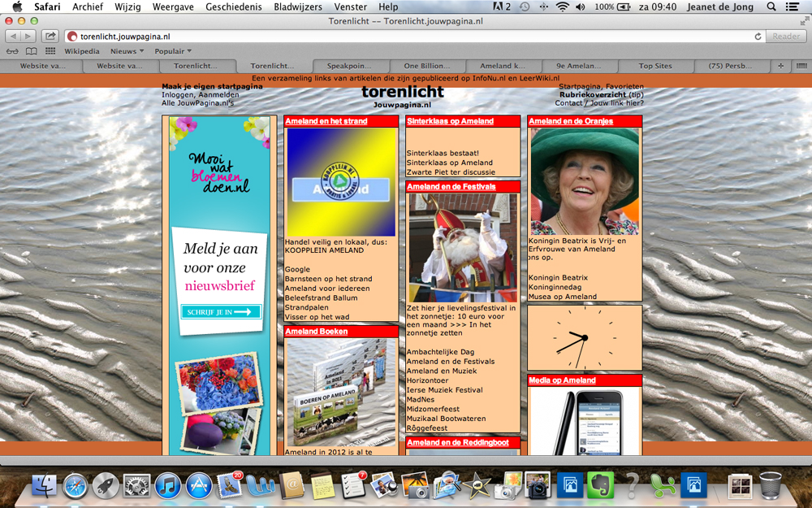Open the Archief menu
Screen dimensions: 812x508
click(88, 7)
